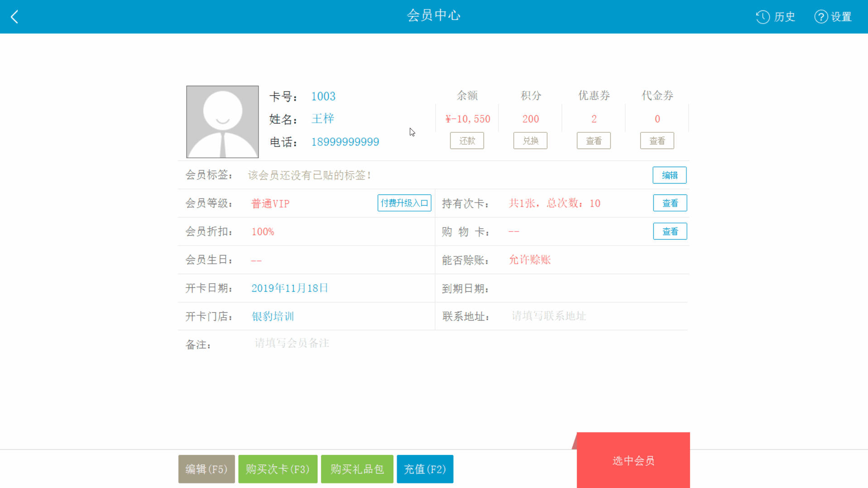868x488 pixels.
Task: View shopping cards in 购物卡 row
Action: [x=670, y=232]
